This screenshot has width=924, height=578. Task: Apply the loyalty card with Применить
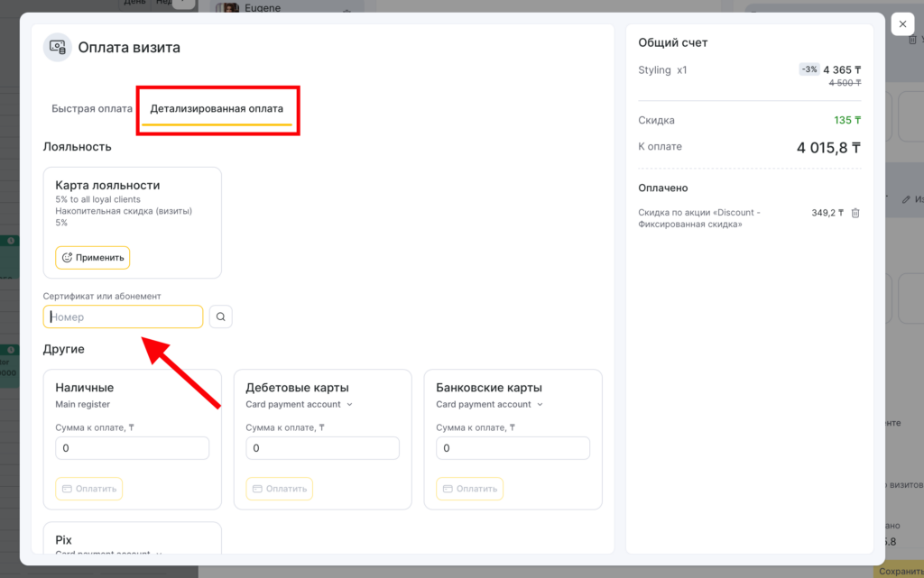93,258
